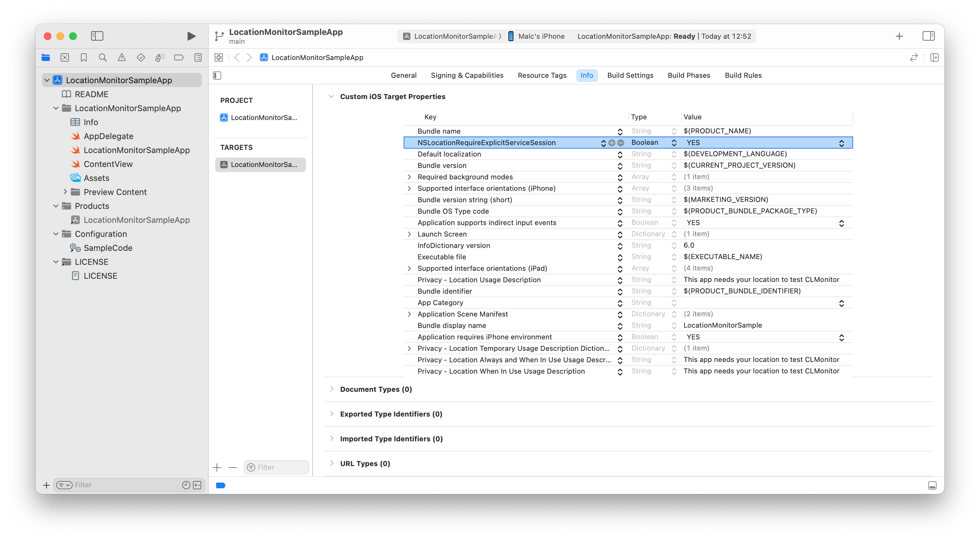Screen dimensions: 980x541
Task: Switch to the General tab
Action: 404,75
